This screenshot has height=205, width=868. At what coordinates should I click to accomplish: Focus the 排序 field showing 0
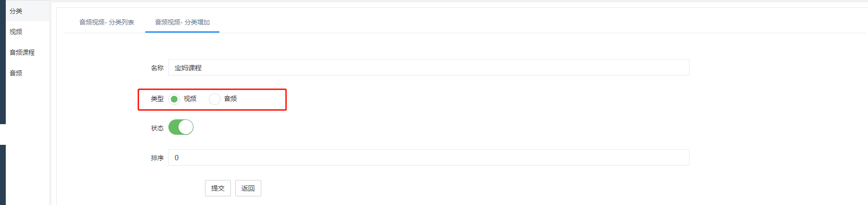tap(429, 157)
